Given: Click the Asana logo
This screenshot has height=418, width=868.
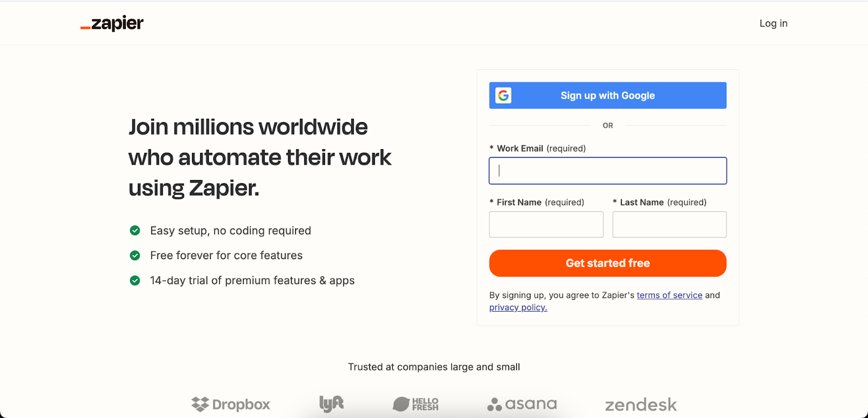Looking at the screenshot, I should tap(522, 404).
